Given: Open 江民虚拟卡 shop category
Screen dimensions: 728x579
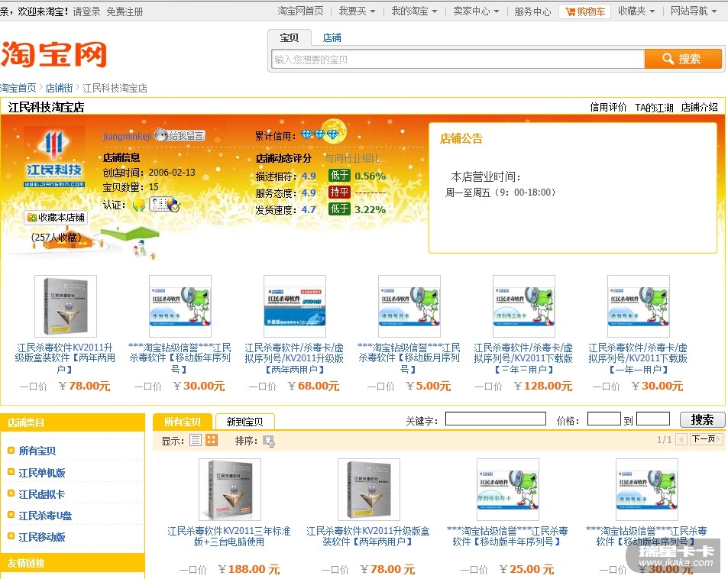Looking at the screenshot, I should click(42, 494).
